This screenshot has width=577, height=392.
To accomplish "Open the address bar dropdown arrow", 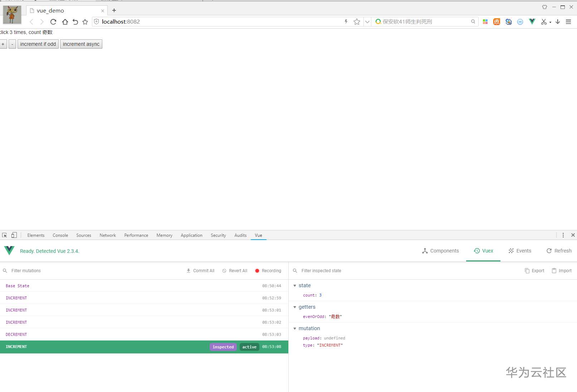I will 367,22.
